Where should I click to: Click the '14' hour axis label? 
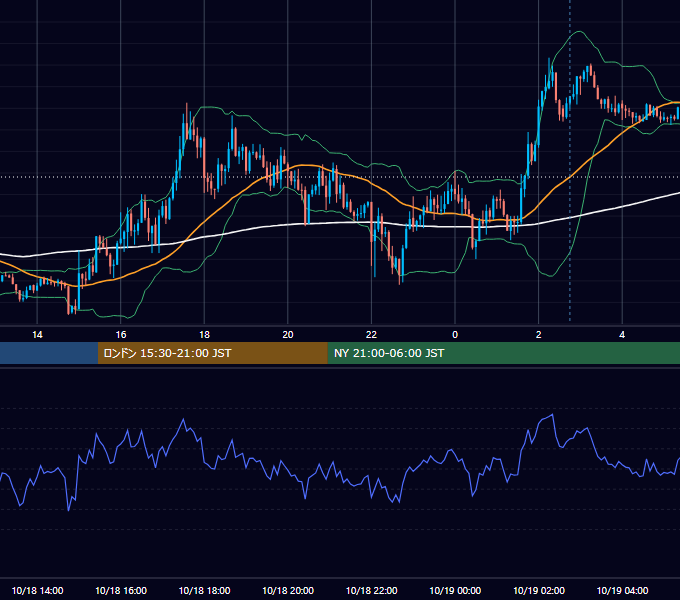37,335
